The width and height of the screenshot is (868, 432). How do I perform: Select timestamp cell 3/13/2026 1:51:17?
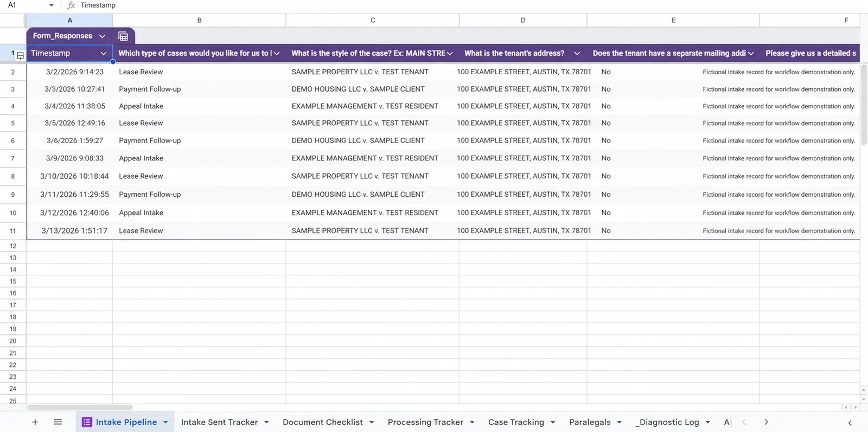(69, 231)
